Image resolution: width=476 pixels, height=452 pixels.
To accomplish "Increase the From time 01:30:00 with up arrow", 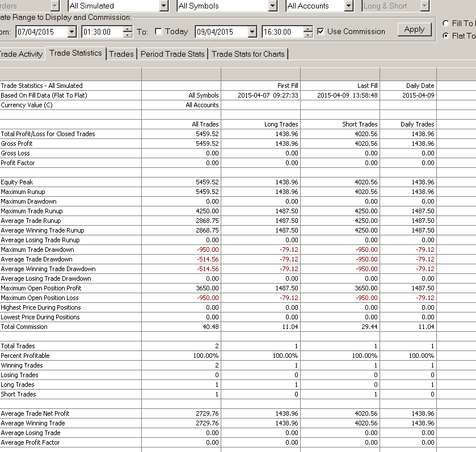I will pyautogui.click(x=128, y=29).
